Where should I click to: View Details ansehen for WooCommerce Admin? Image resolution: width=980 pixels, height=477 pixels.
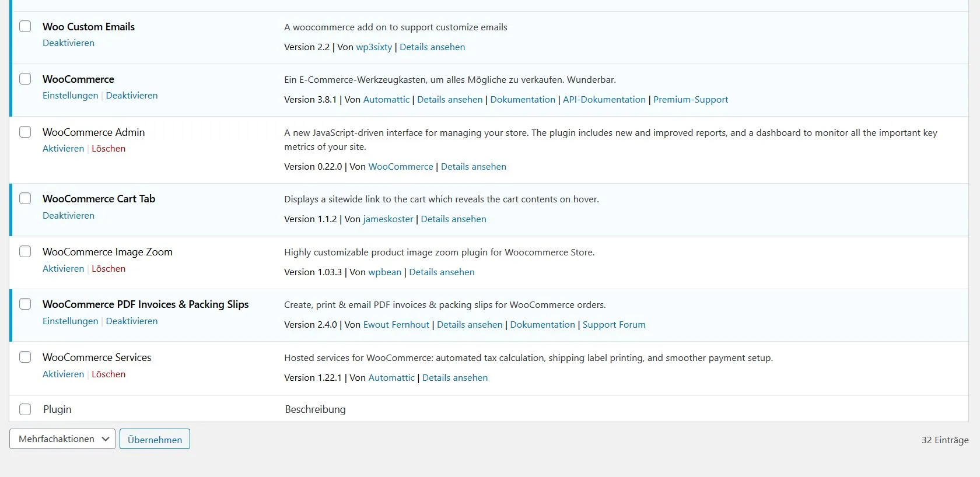click(x=474, y=167)
